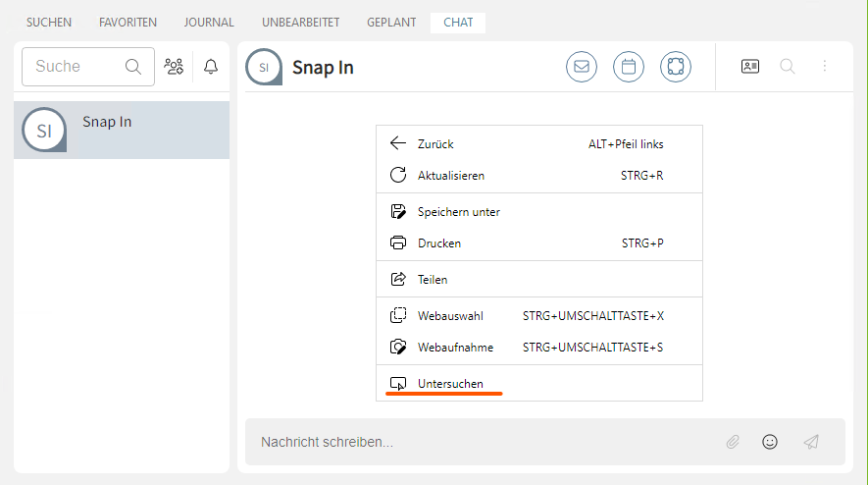Viewport: 868px width, 485px height.
Task: Switch to the SUCHEN tab
Action: 49,22
